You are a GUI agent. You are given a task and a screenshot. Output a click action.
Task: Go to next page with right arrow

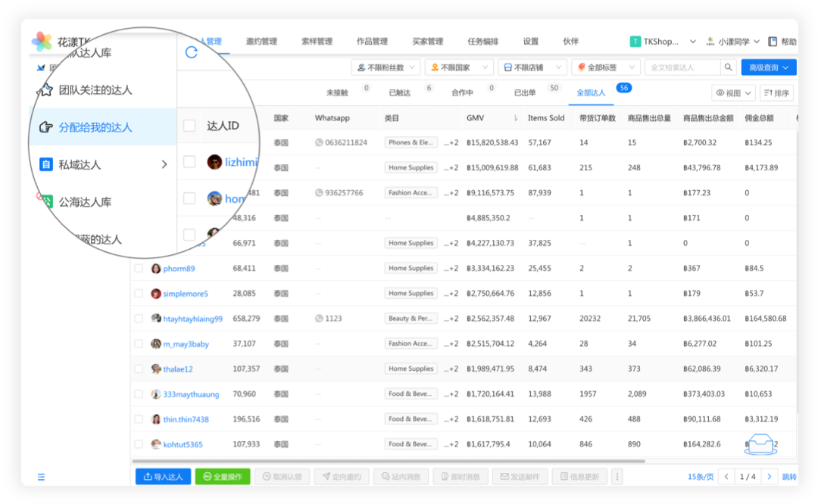[x=770, y=477]
